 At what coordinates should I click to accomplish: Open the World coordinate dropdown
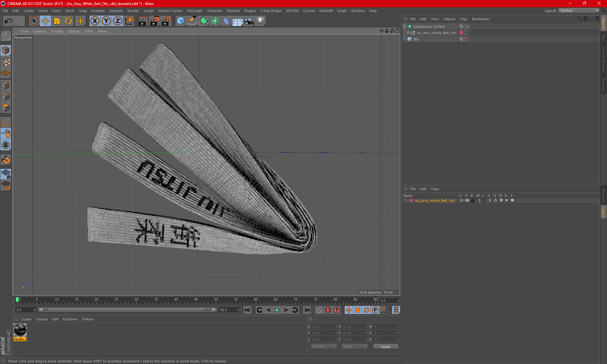[324, 346]
